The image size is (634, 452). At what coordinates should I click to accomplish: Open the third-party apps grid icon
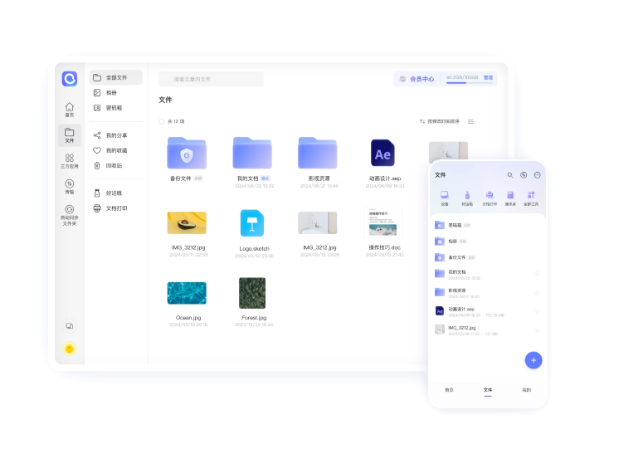69,159
